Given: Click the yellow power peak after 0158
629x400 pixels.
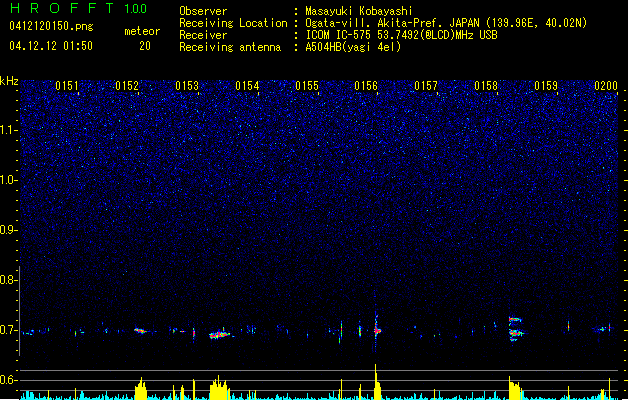Looking at the screenshot, I should coord(515,388).
